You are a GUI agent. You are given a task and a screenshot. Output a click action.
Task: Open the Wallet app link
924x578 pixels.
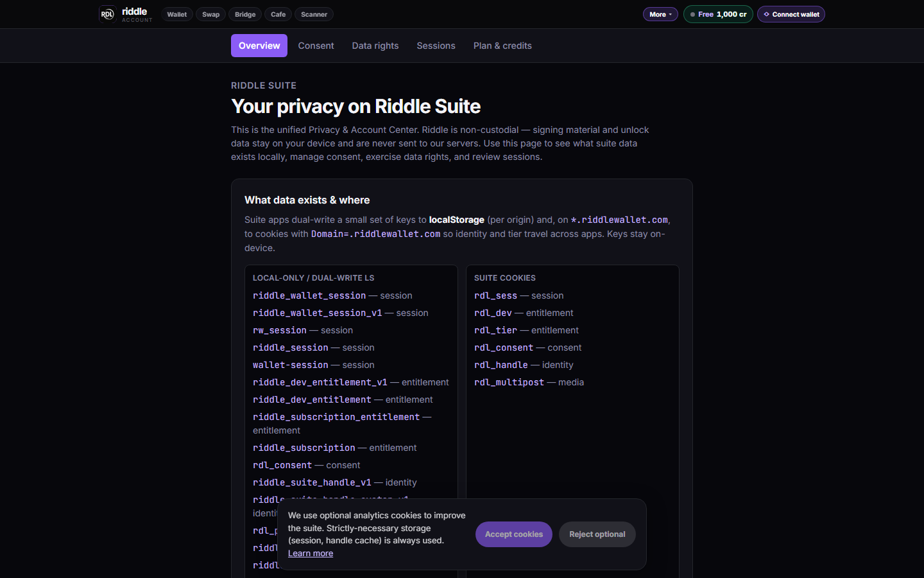click(177, 14)
